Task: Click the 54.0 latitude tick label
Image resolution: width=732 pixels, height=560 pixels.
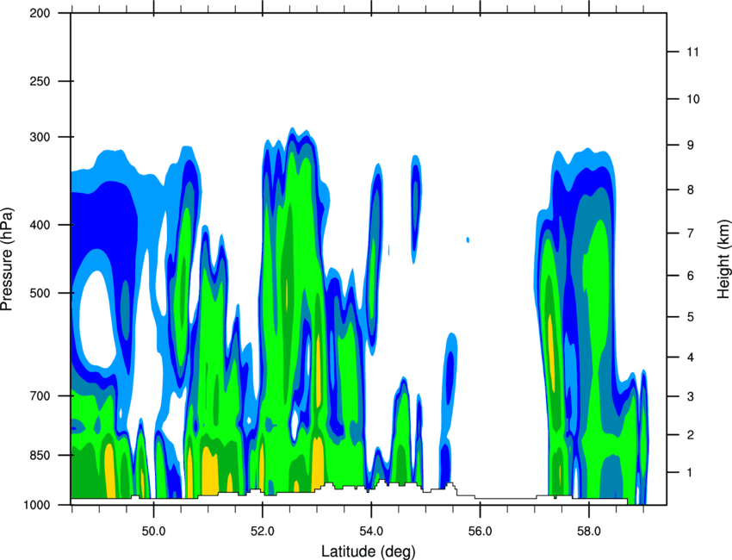Action: [x=372, y=532]
